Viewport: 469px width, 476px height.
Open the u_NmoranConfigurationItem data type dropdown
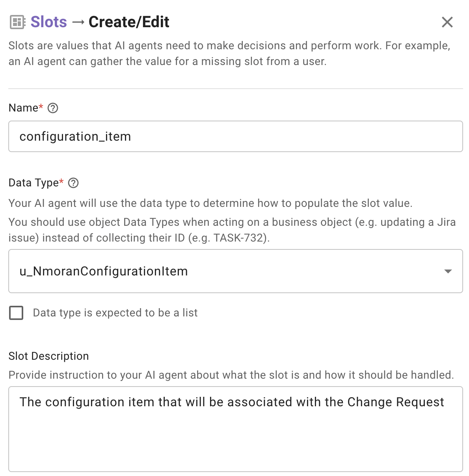tap(229, 271)
